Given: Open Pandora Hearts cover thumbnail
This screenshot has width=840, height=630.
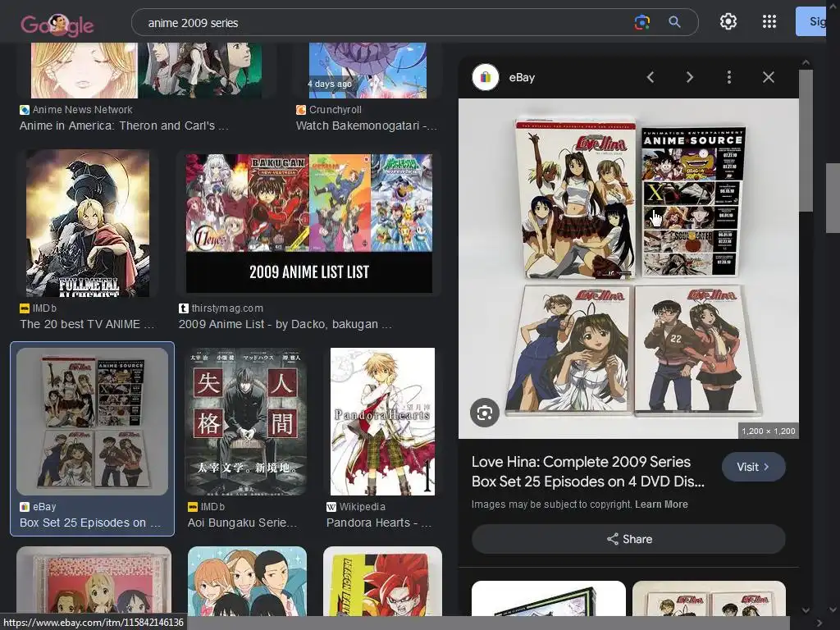Looking at the screenshot, I should point(382,421).
